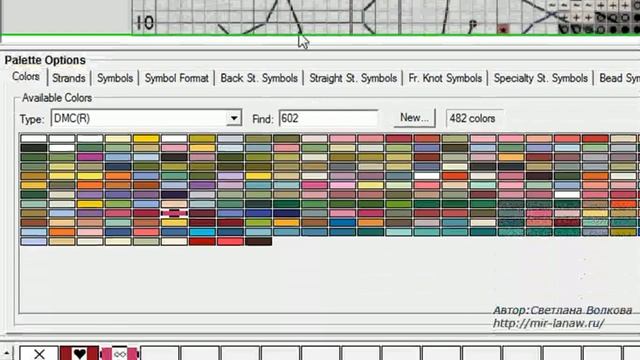Select the pink infinity symbol palette entry

(x=120, y=353)
